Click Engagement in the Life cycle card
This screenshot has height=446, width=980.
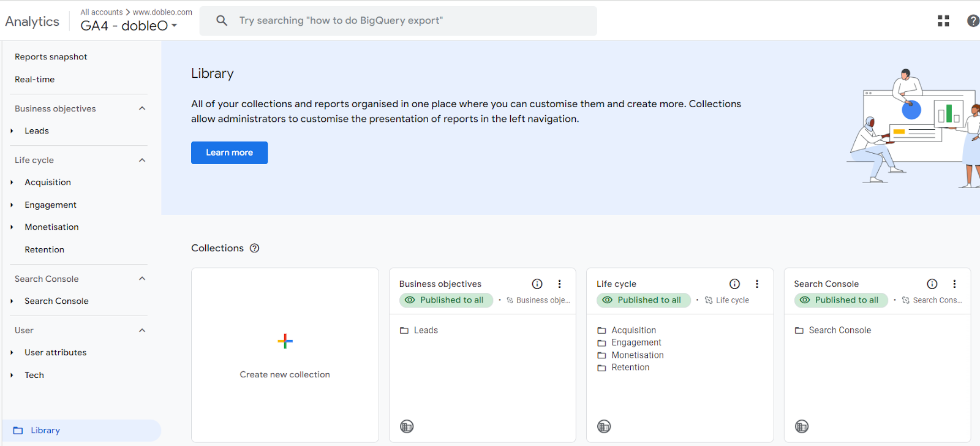click(x=636, y=342)
